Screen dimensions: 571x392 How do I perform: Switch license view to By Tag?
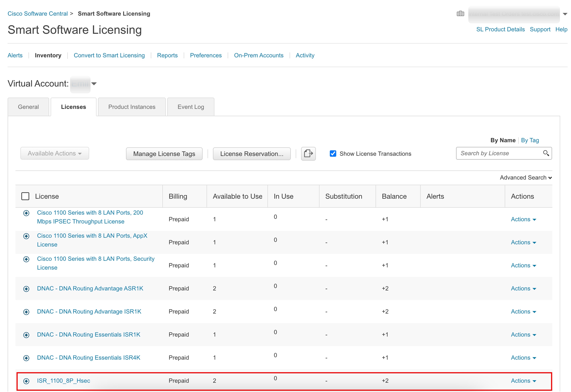click(530, 140)
